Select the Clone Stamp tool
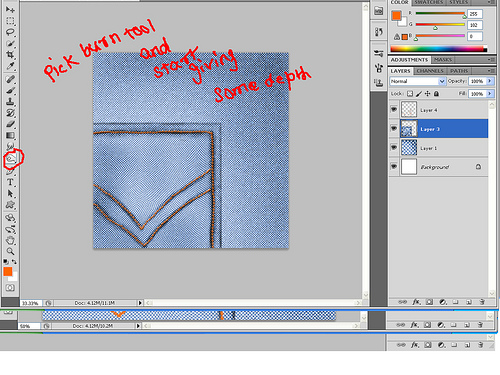 (10, 101)
